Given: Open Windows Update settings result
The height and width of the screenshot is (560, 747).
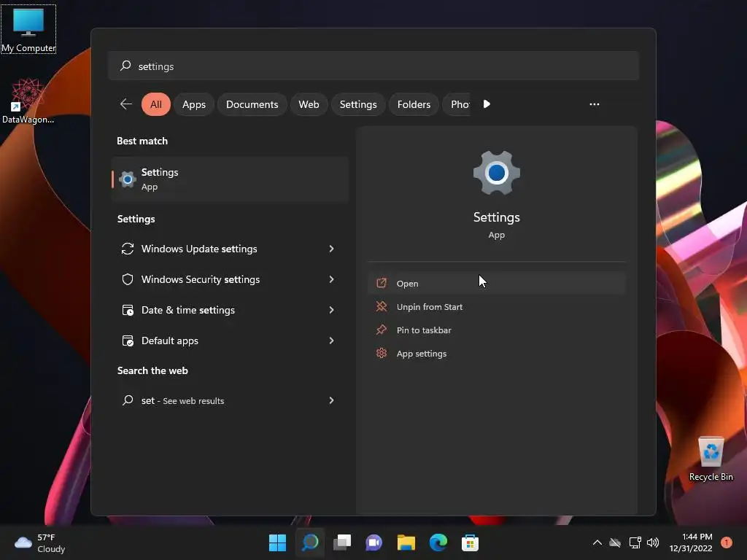Looking at the screenshot, I should click(230, 249).
